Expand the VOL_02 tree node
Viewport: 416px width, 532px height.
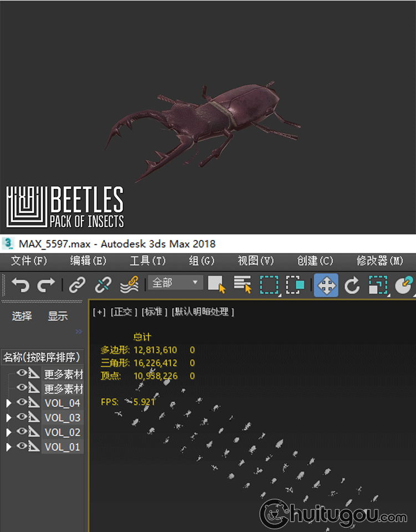pos(8,432)
